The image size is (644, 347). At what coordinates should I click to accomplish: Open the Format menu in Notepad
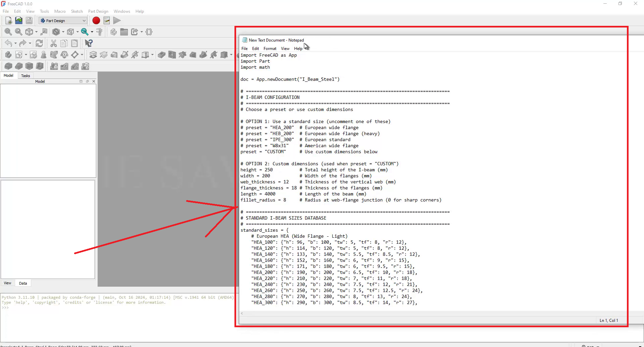(270, 49)
